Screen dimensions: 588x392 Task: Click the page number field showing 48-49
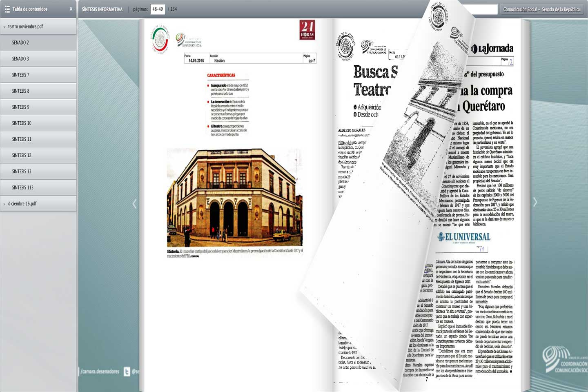coord(158,9)
